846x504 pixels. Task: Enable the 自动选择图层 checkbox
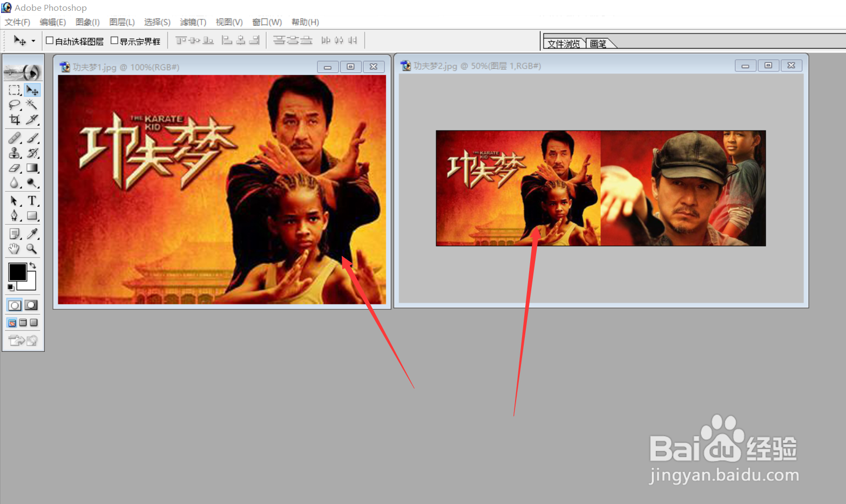pos(50,40)
